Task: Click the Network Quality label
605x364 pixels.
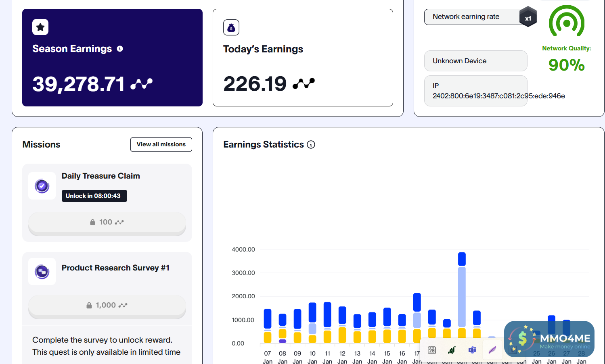Action: (x=567, y=48)
